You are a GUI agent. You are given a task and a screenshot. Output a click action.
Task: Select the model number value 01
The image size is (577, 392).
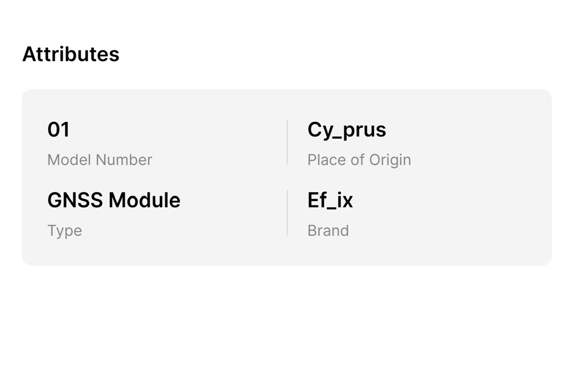(x=58, y=130)
